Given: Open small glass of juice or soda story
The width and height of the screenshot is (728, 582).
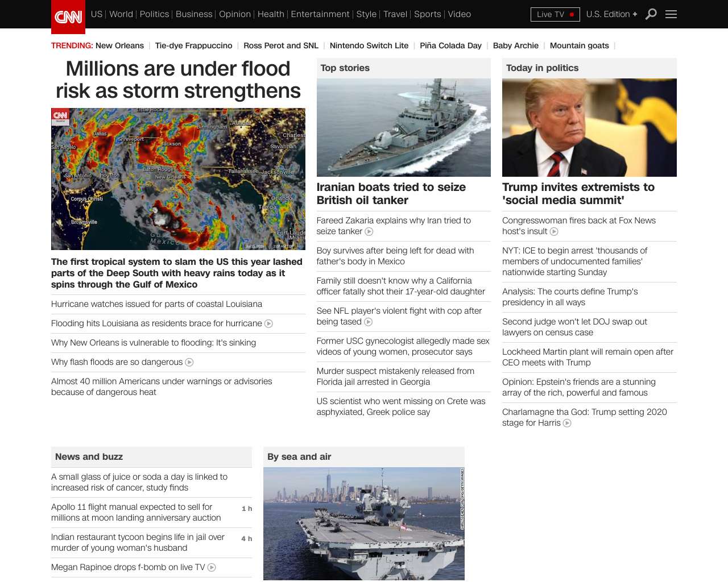Looking at the screenshot, I should (139, 482).
